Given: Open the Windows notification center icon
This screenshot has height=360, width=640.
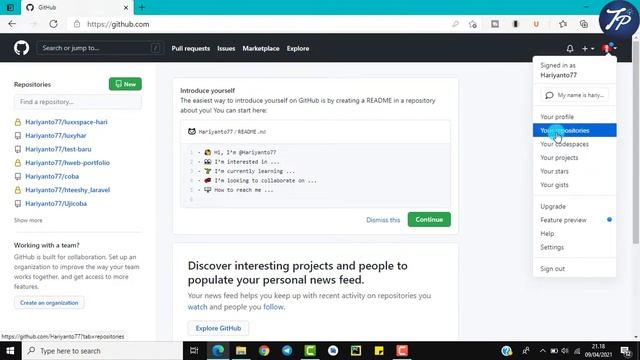Looking at the screenshot, I should 626,351.
